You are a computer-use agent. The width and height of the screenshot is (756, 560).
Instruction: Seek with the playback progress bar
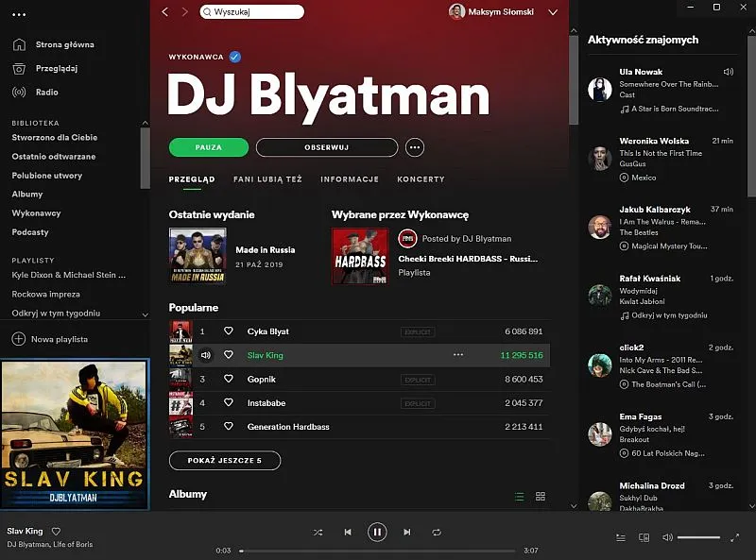click(378, 550)
